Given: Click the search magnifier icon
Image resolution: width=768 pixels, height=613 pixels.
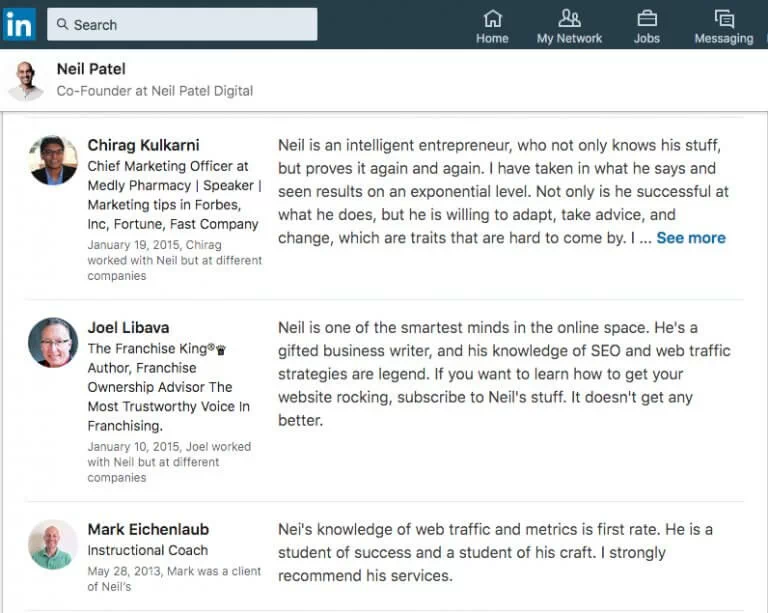Looking at the screenshot, I should [x=63, y=25].
